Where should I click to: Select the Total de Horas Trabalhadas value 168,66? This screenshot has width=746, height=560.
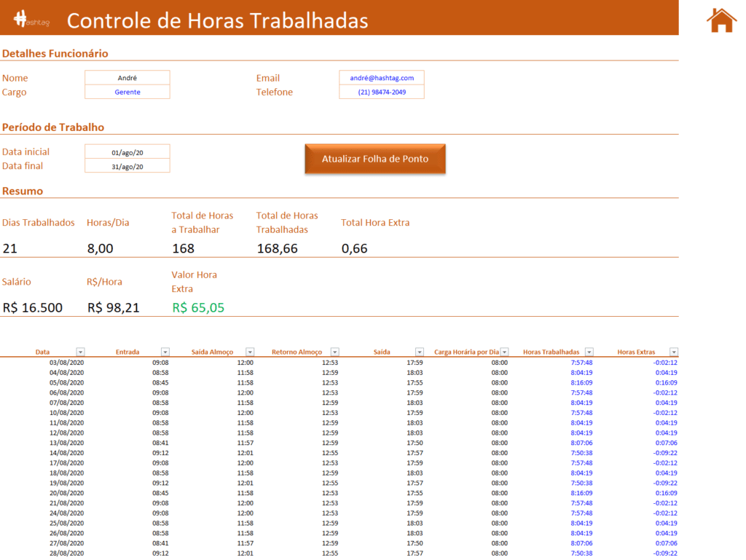pyautogui.click(x=277, y=248)
